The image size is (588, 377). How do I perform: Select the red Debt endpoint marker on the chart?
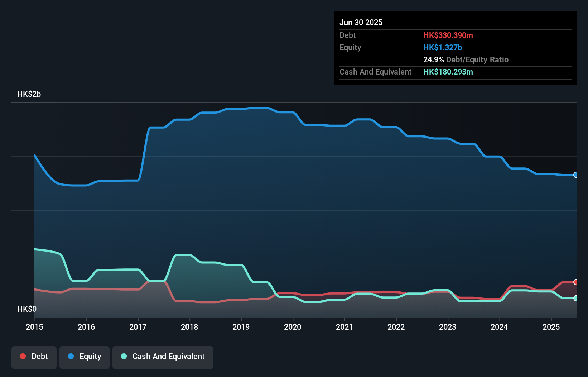pyautogui.click(x=575, y=281)
